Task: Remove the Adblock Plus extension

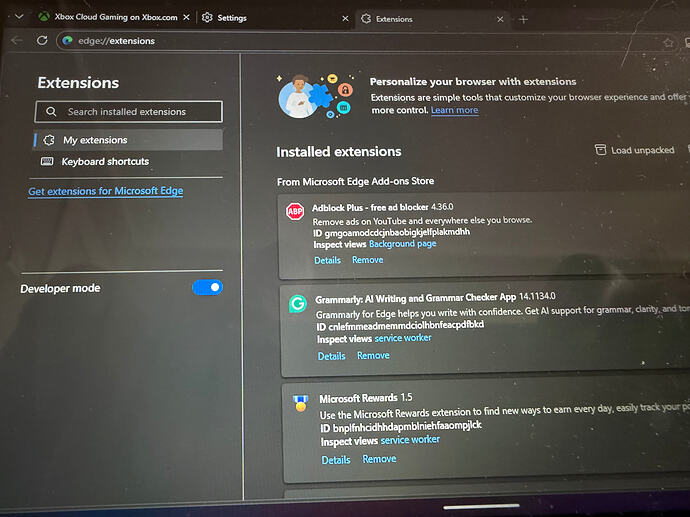Action: point(367,260)
